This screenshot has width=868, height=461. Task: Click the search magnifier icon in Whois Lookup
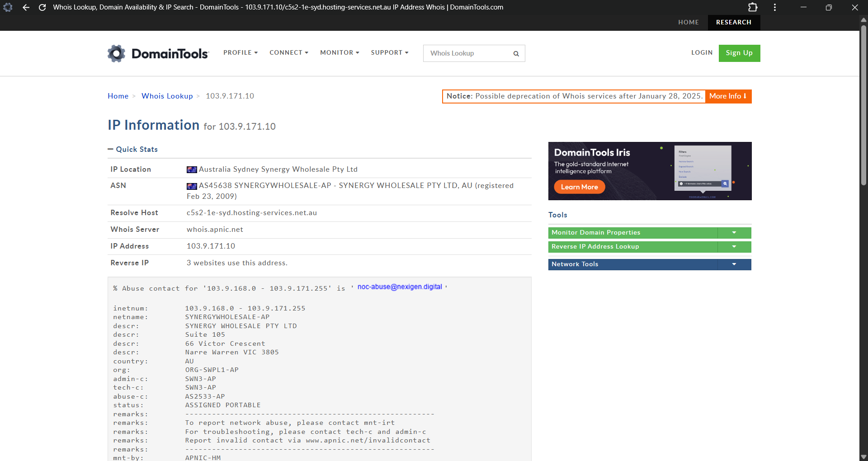[x=516, y=54]
